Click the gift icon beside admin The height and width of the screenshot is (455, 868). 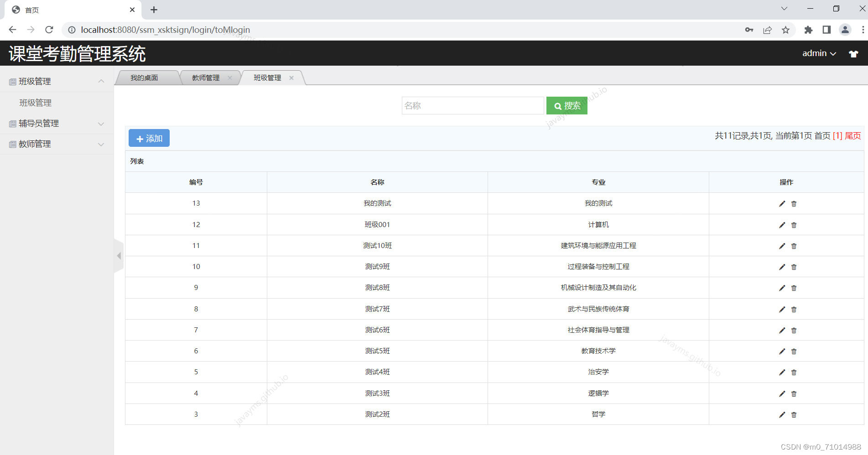[853, 53]
